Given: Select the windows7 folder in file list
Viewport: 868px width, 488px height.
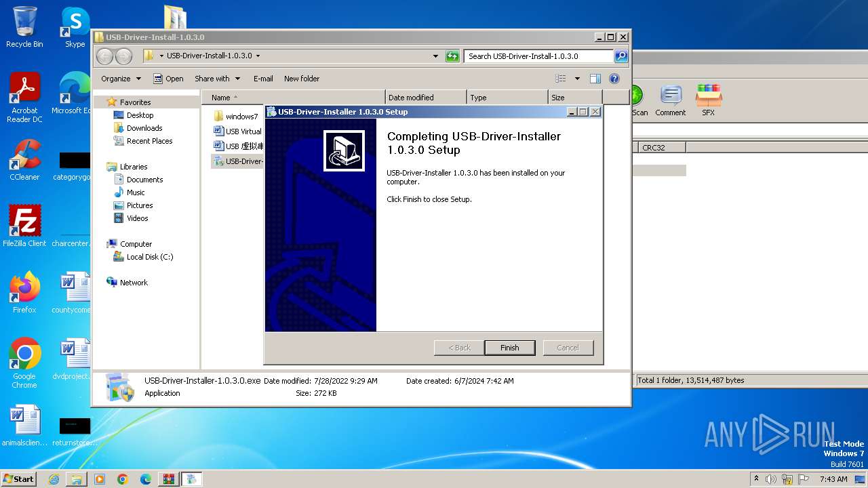Looking at the screenshot, I should coord(236,117).
